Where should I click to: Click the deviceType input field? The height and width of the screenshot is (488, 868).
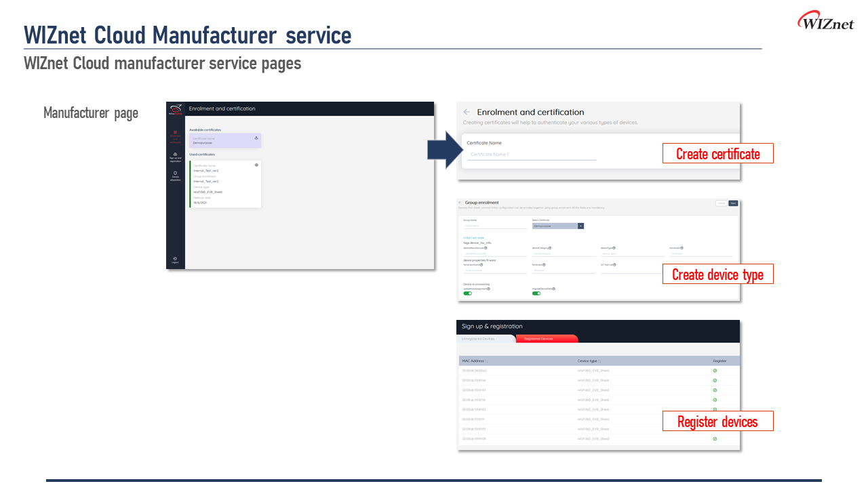633,253
